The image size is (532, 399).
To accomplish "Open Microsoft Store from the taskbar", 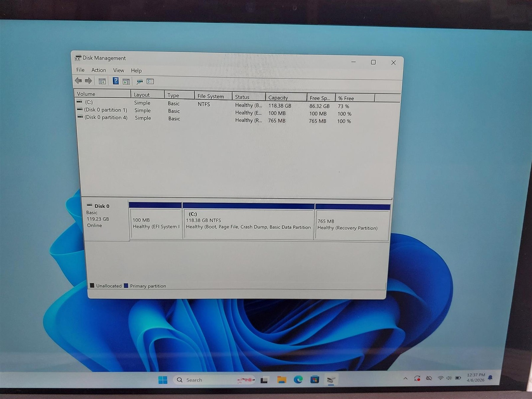I will pyautogui.click(x=315, y=379).
